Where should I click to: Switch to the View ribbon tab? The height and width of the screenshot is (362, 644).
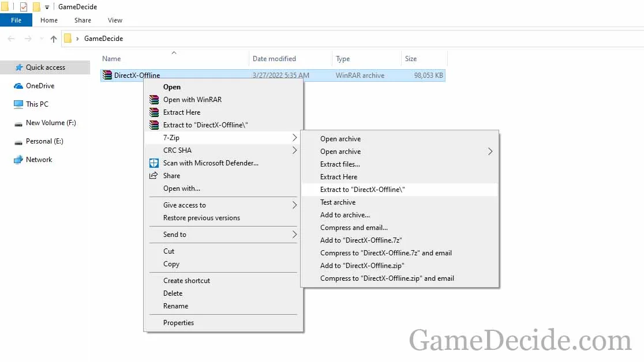coord(115,20)
